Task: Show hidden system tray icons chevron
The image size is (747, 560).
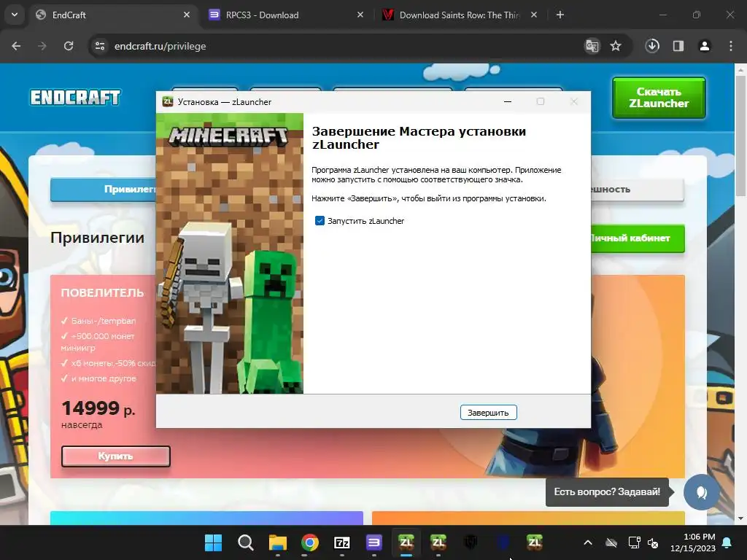Action: [588, 542]
